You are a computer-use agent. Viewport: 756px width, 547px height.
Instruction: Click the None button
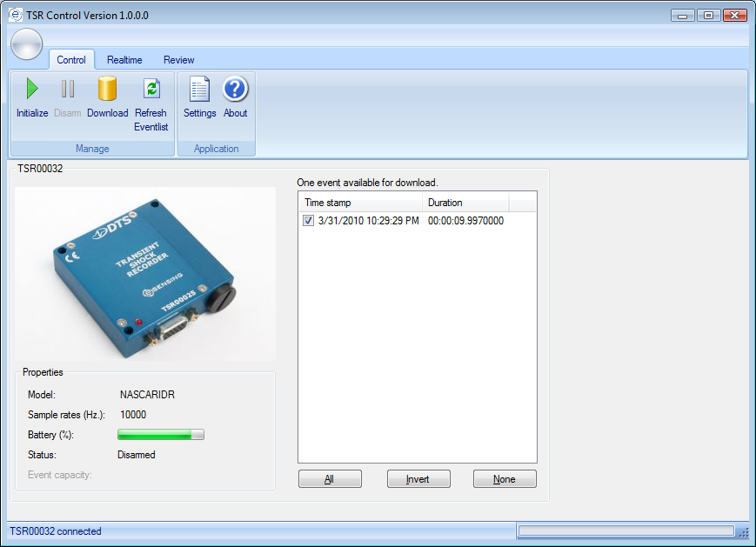[505, 479]
